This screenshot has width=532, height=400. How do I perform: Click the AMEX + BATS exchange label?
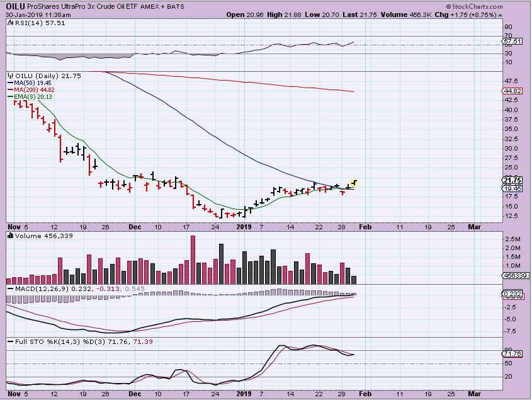click(x=162, y=7)
